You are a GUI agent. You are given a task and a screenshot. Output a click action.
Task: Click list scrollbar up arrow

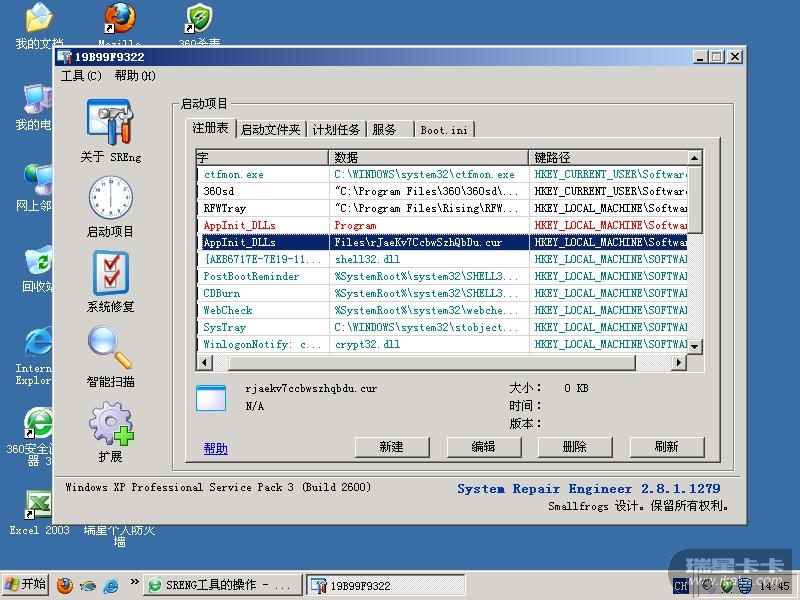694,158
